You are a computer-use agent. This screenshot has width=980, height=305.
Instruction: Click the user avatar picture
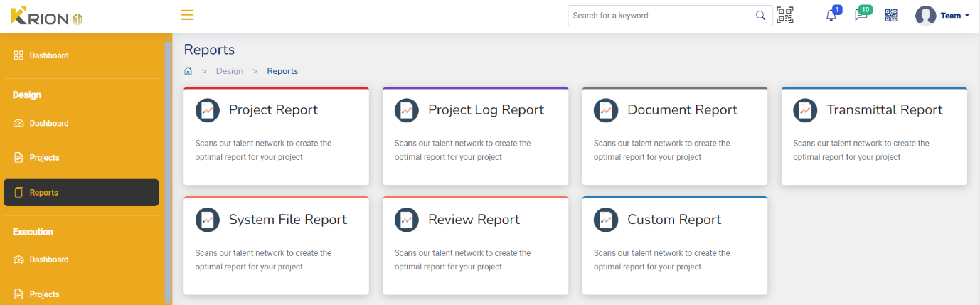tap(925, 16)
